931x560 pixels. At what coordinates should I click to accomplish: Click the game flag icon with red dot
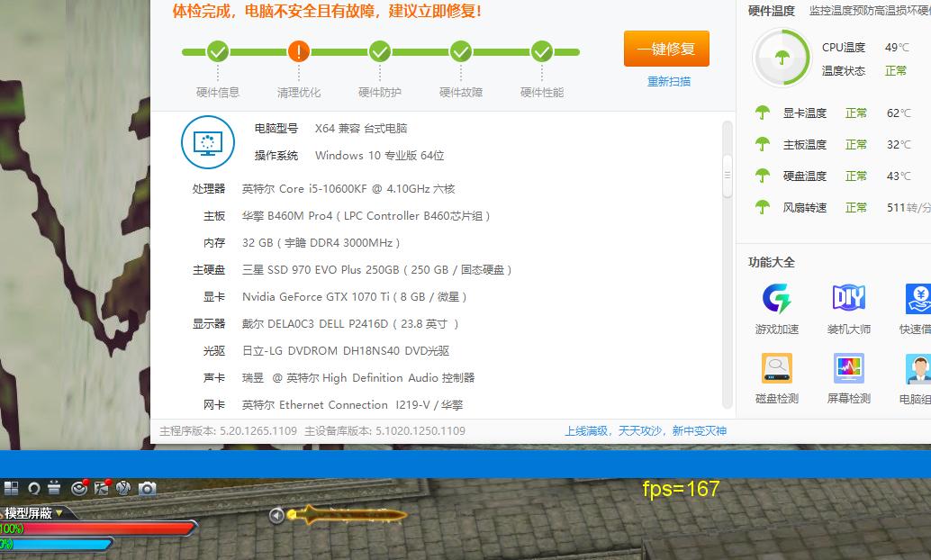pyautogui.click(x=102, y=488)
